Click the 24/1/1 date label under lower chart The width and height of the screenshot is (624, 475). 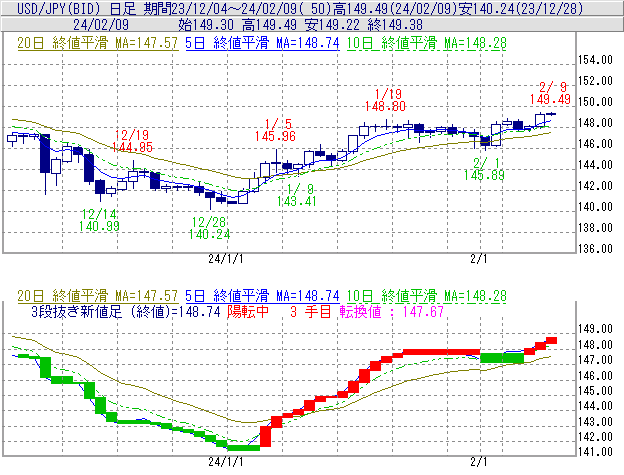coord(226,461)
